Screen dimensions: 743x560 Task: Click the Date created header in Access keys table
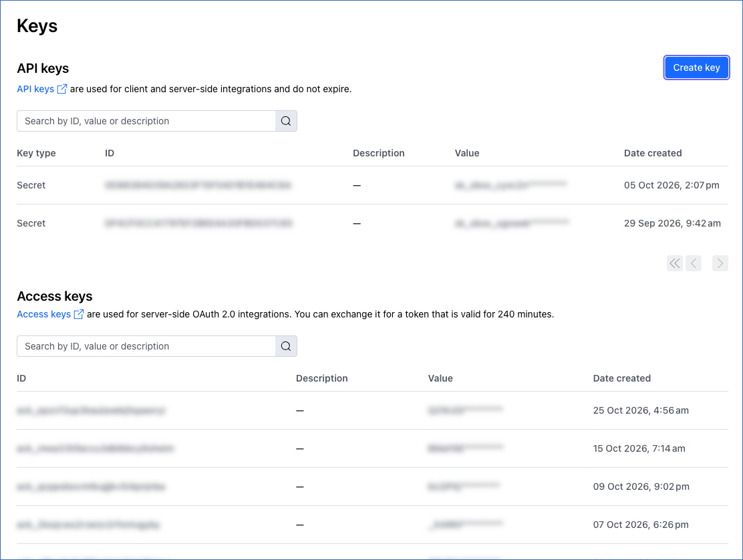621,378
